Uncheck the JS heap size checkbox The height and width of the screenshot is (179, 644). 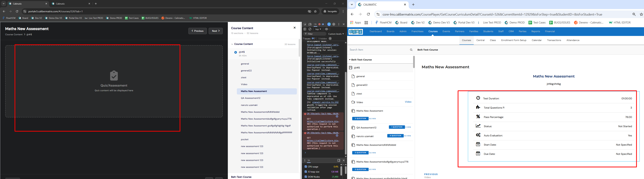point(306,172)
